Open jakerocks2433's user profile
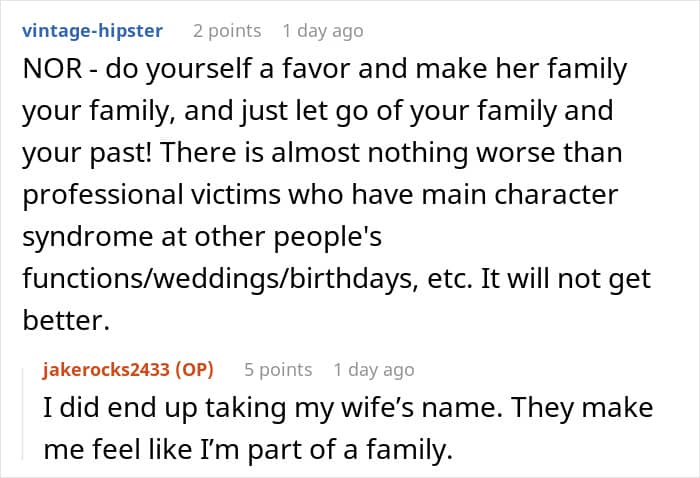Viewport: 700px width, 478px height. [x=107, y=370]
